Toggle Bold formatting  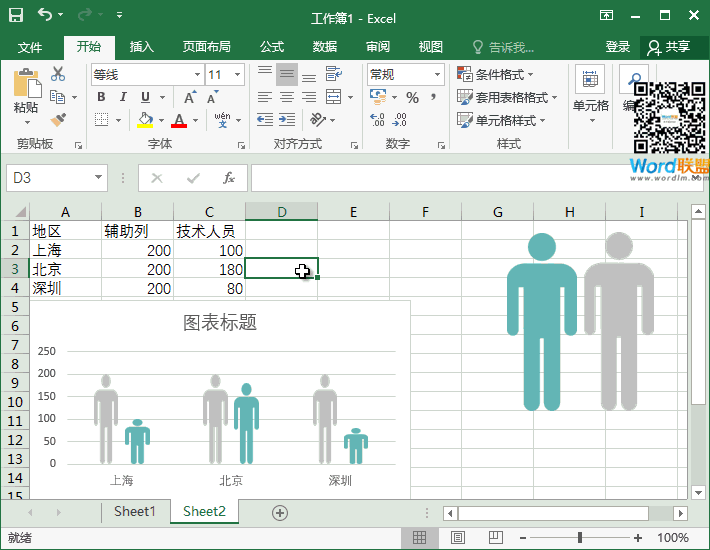[x=100, y=97]
